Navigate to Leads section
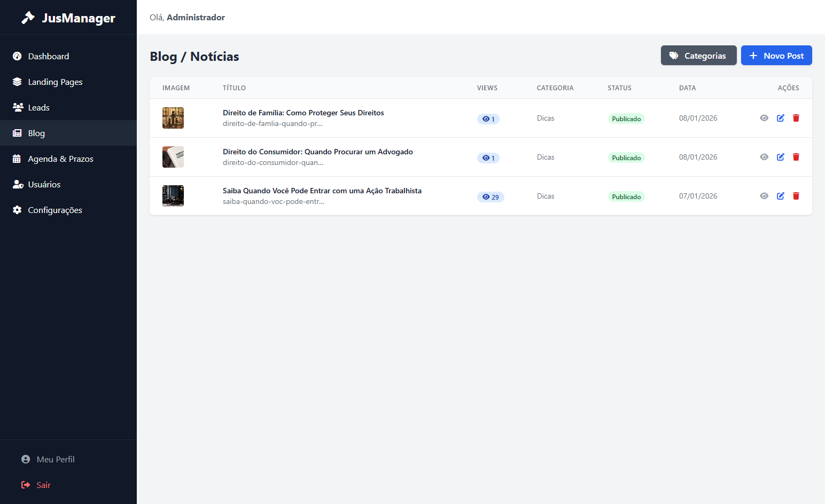The width and height of the screenshot is (825, 504). click(38, 107)
